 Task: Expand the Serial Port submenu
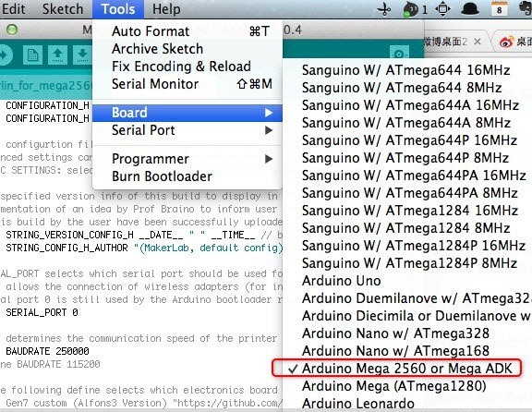click(x=187, y=130)
